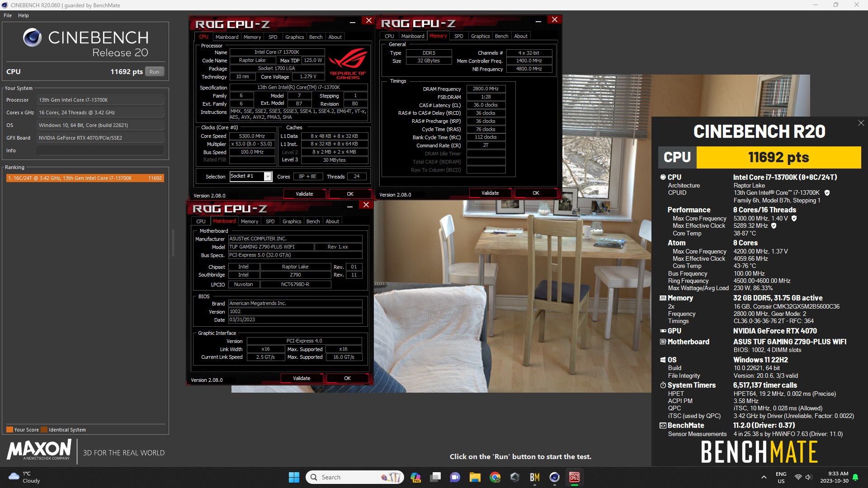Open the Wi-Fi network tray icon
The height and width of the screenshot is (488, 868).
[798, 477]
